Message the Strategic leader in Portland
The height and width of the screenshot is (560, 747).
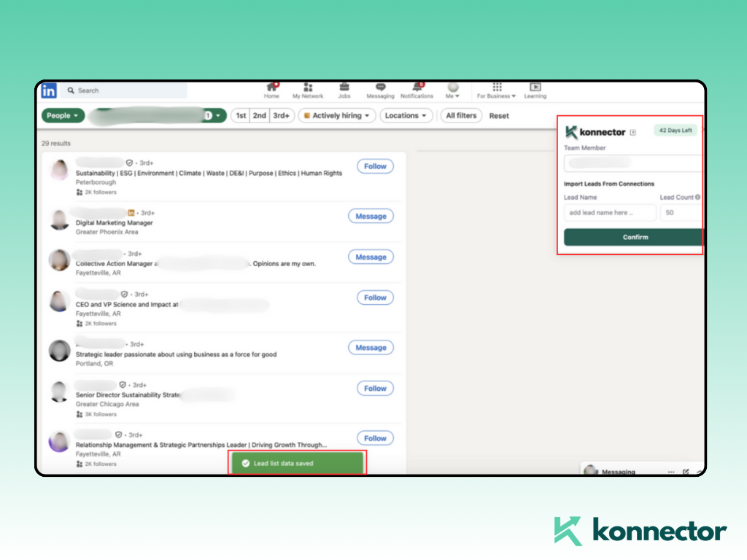(x=371, y=348)
